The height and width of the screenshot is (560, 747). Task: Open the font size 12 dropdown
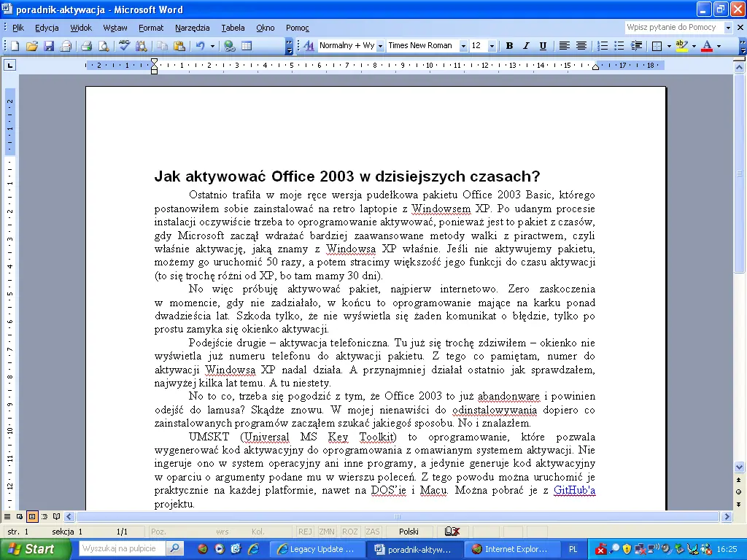pos(491,45)
